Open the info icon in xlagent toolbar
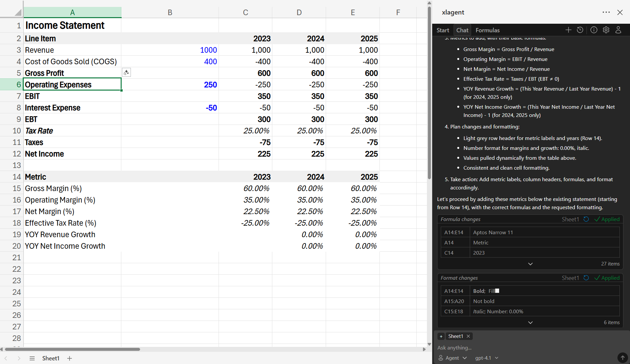 (x=594, y=30)
